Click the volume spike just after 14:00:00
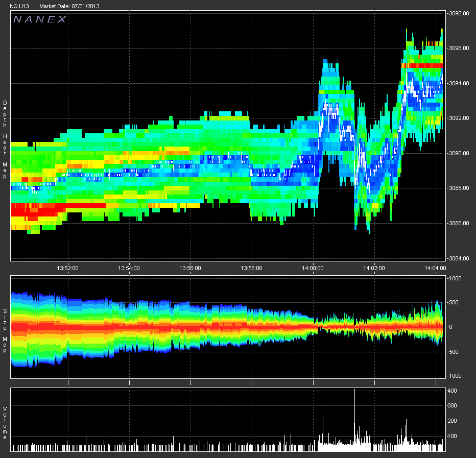This screenshot has width=476, height=458. pos(323,433)
